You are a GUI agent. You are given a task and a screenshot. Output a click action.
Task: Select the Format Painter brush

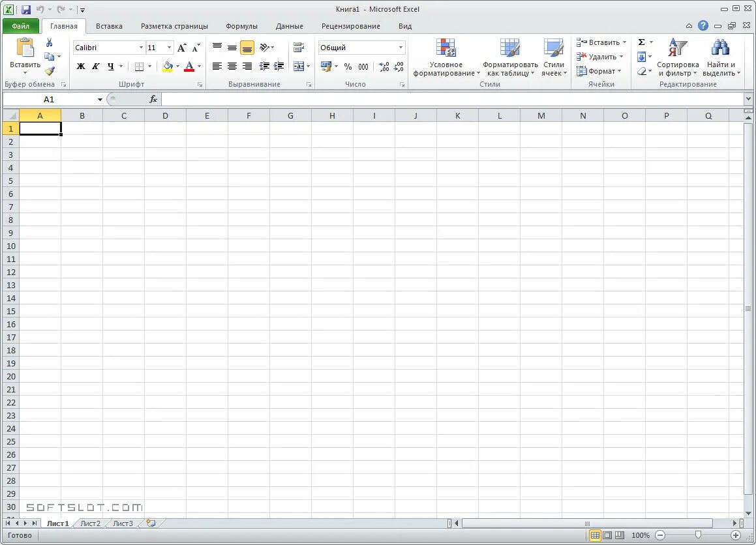point(49,71)
